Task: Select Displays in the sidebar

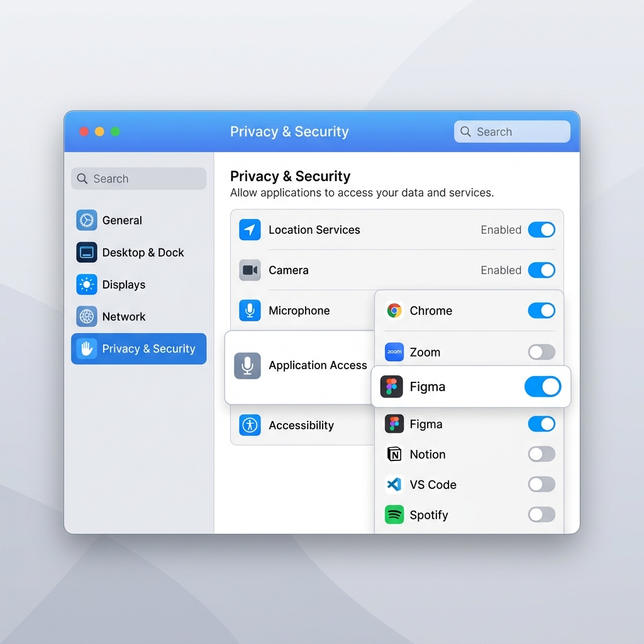Action: tap(139, 284)
